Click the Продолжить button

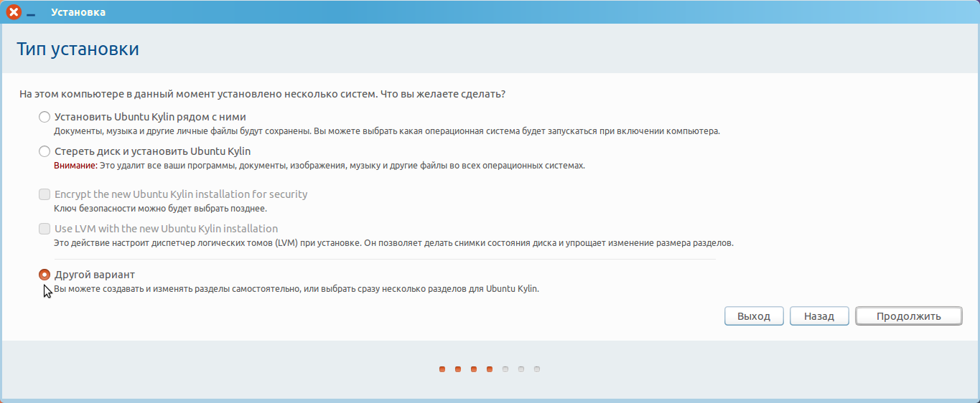pos(909,316)
